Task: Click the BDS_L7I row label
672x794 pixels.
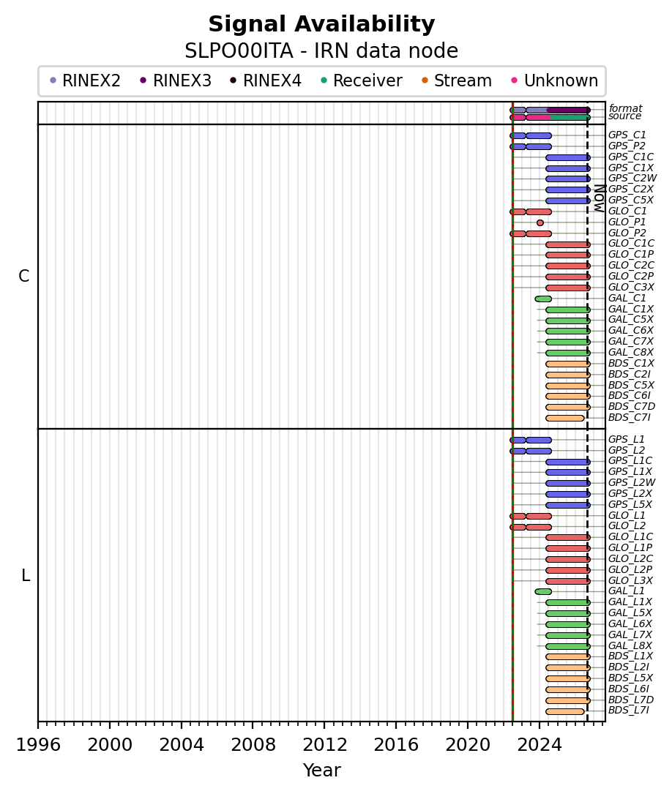Action: [x=629, y=711]
